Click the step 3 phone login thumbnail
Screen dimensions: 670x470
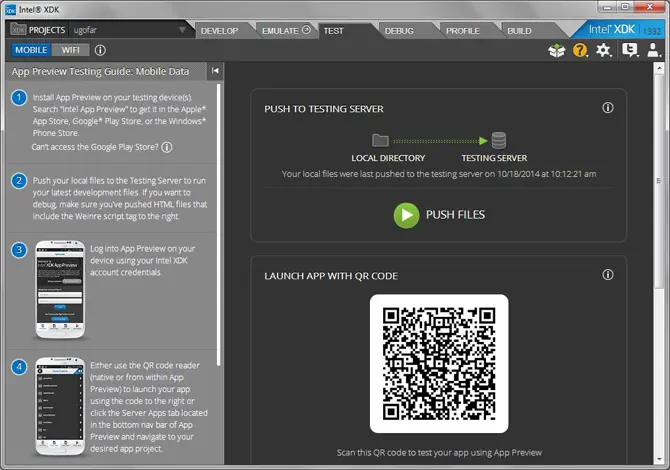click(x=60, y=290)
